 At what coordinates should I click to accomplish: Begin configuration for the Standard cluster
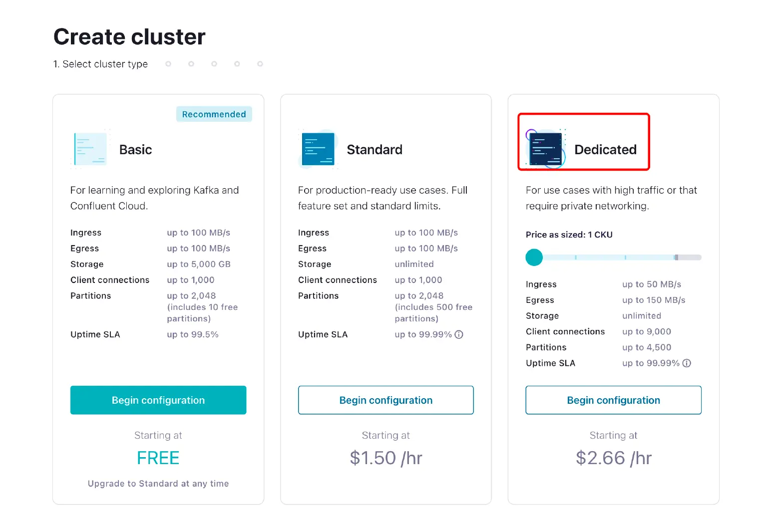[x=385, y=400]
